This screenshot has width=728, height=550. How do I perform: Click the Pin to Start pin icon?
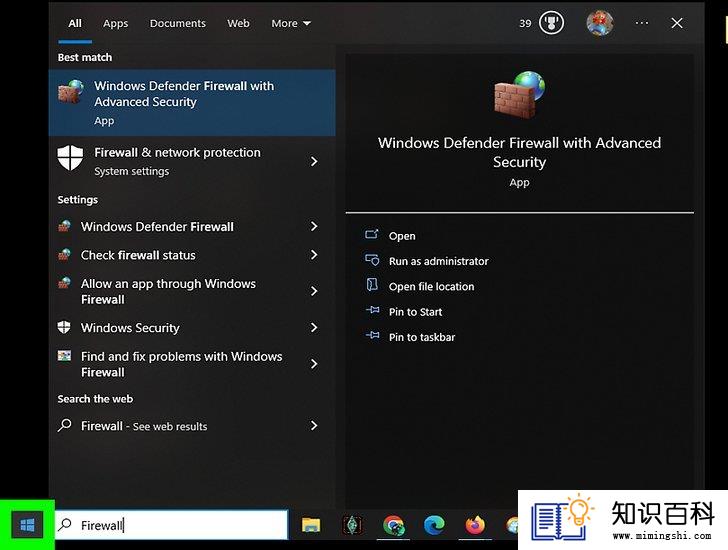point(372,310)
